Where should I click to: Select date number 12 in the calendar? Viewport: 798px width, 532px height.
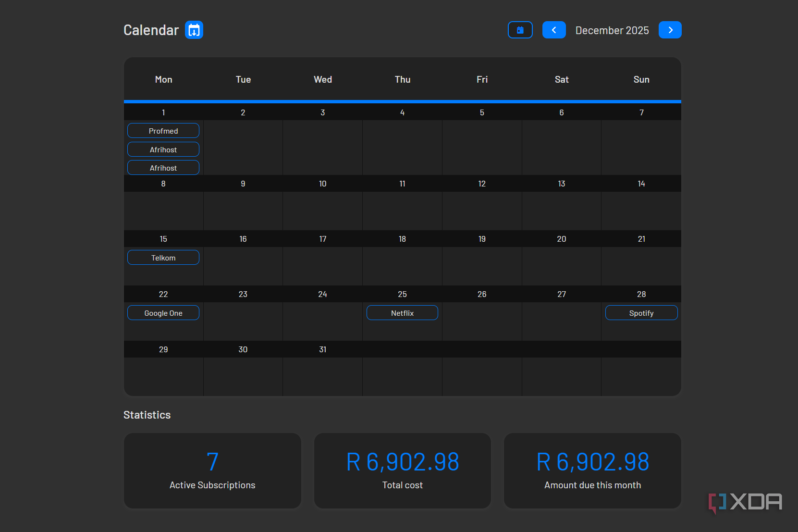tap(482, 184)
